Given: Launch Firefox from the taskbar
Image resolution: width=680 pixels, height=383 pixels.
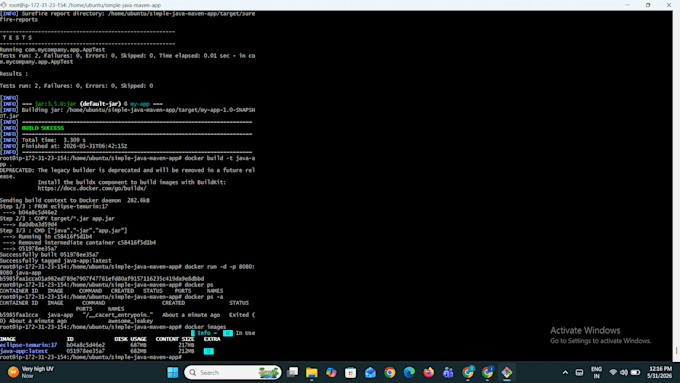Looking at the screenshot, I should click(x=428, y=372).
